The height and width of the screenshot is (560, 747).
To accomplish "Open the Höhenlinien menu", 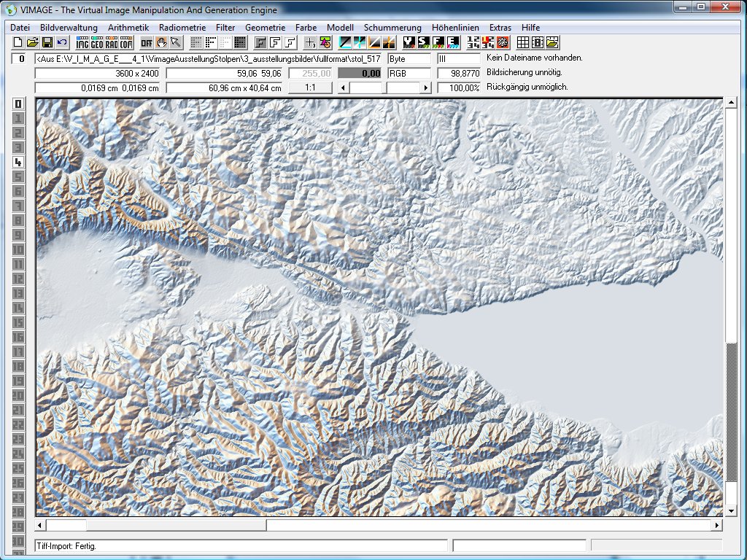I will point(455,28).
